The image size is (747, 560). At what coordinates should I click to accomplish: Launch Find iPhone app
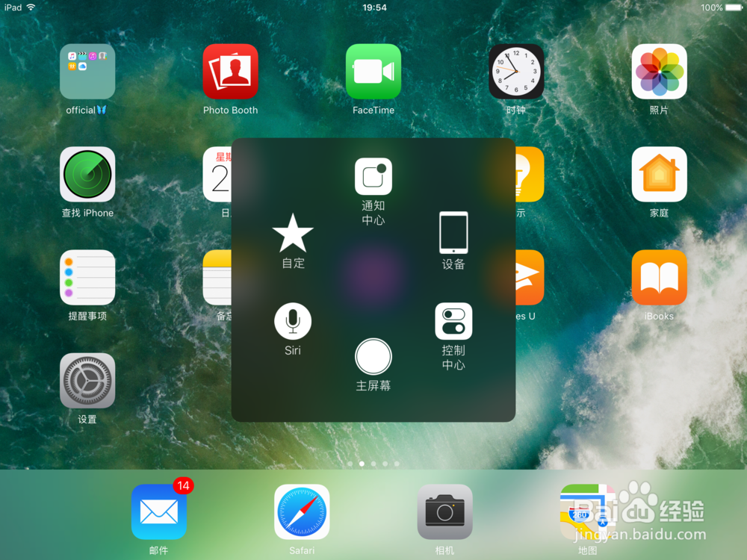pyautogui.click(x=87, y=174)
